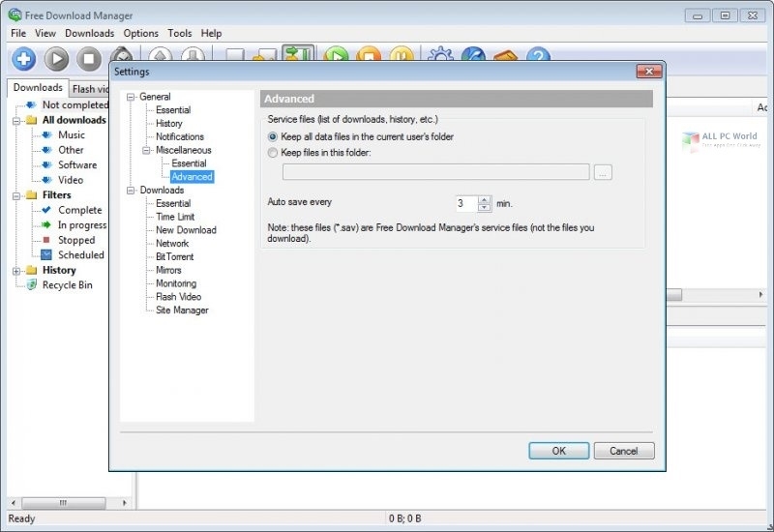Collapse the All downloads tree node
This screenshot has width=774, height=532.
[16, 121]
